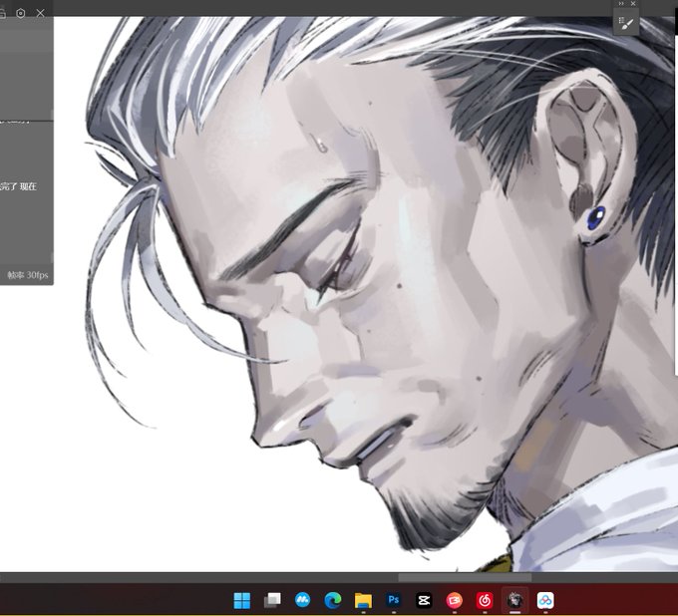Open CapCut from the taskbar
The image size is (678, 616).
pyautogui.click(x=424, y=600)
